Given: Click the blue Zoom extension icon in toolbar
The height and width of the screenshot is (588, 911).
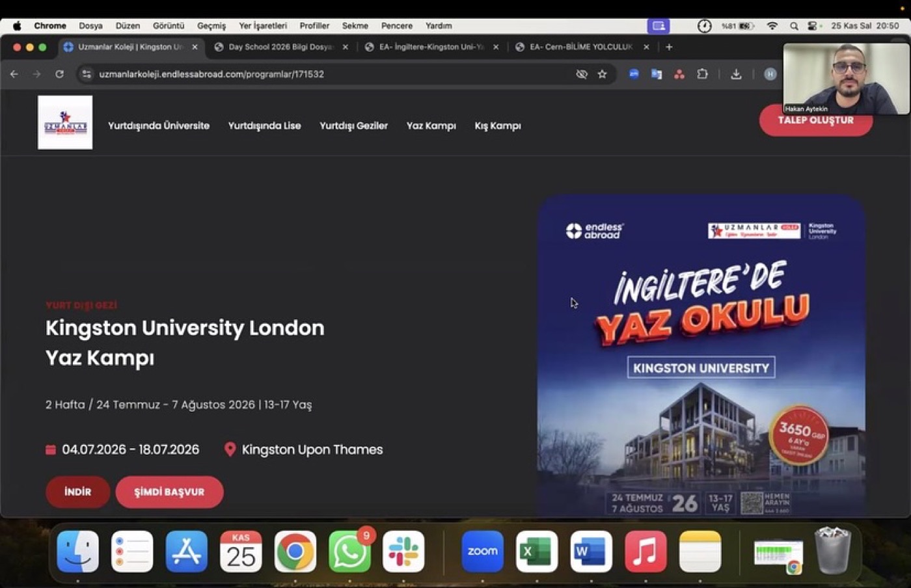Looking at the screenshot, I should pos(634,74).
